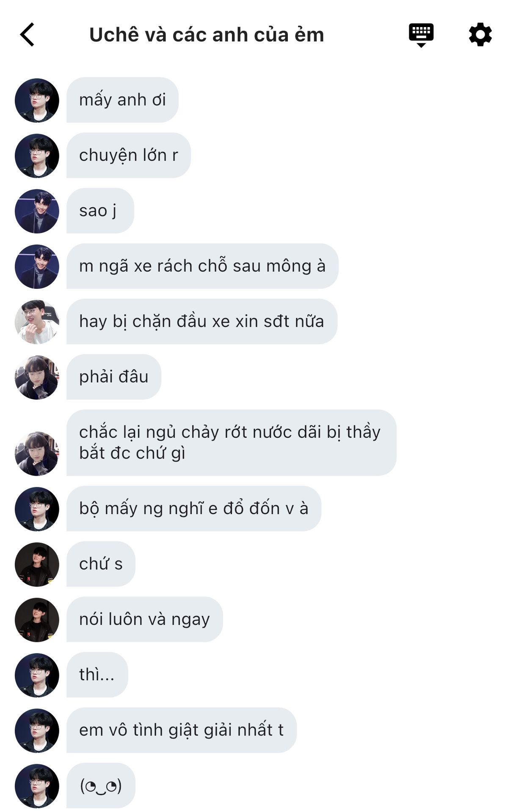Go back with the left arrow icon

(27, 35)
